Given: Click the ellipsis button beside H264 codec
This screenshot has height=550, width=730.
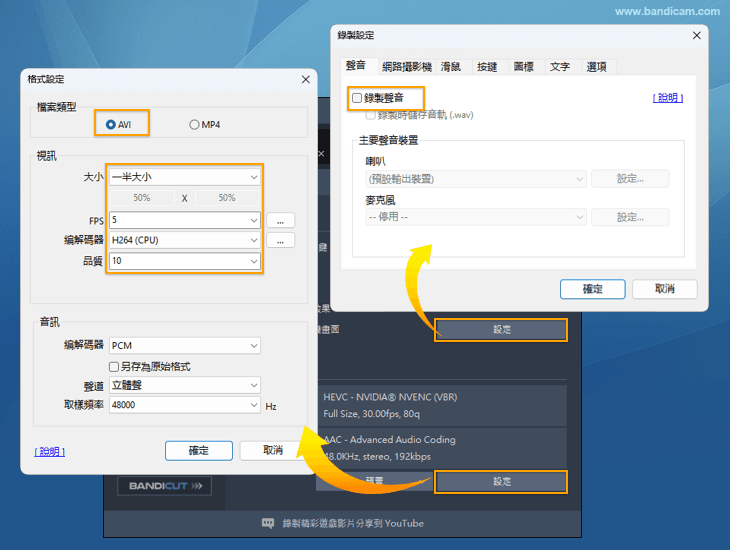Looking at the screenshot, I should pyautogui.click(x=281, y=240).
